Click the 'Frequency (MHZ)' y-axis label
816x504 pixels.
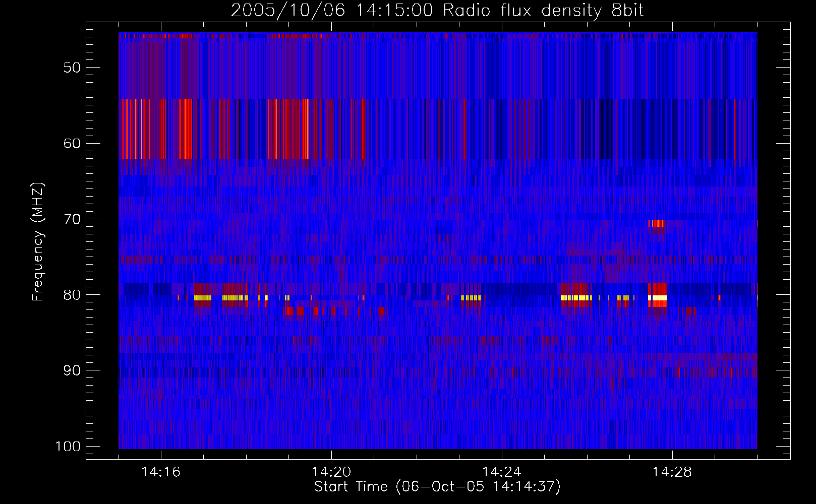38,241
